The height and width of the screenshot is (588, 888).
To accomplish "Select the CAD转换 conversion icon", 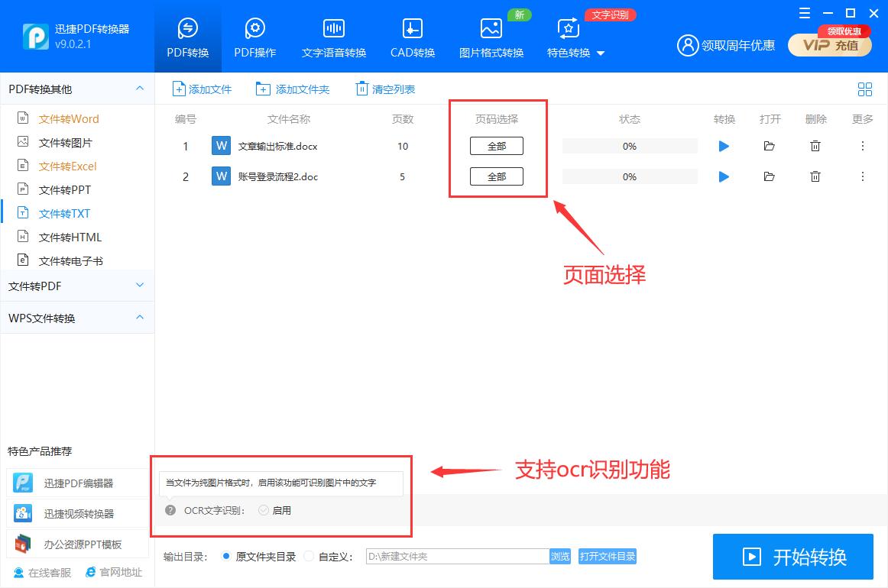I will (x=412, y=34).
